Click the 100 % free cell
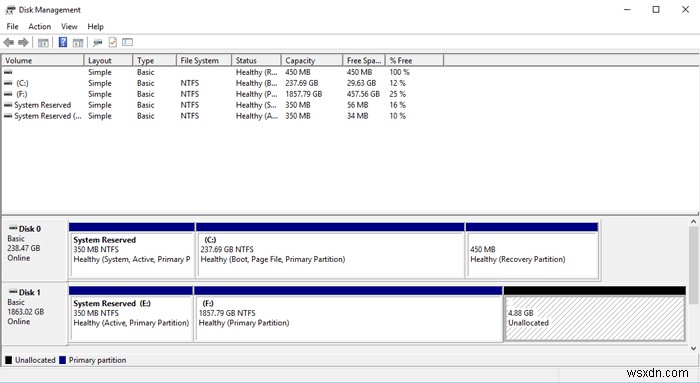Image resolution: width=700 pixels, height=383 pixels. pyautogui.click(x=399, y=72)
